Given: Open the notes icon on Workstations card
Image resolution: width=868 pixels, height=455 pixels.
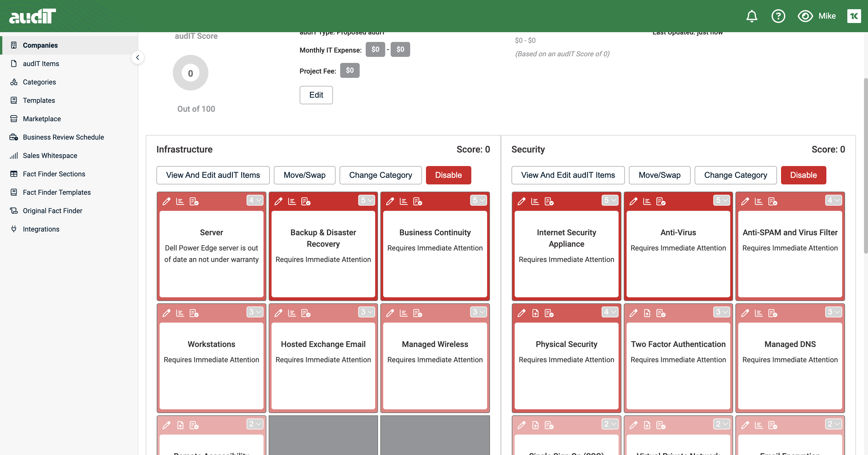Looking at the screenshot, I should [180, 313].
